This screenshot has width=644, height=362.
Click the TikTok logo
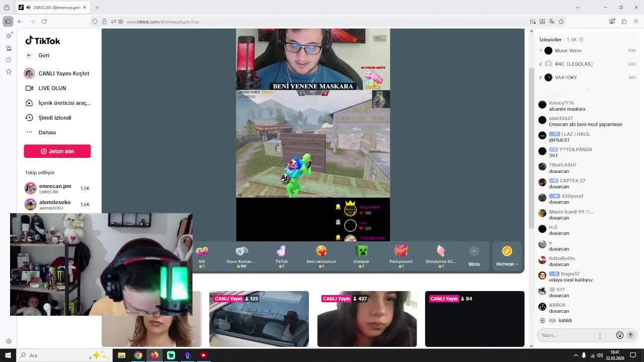[x=43, y=41]
